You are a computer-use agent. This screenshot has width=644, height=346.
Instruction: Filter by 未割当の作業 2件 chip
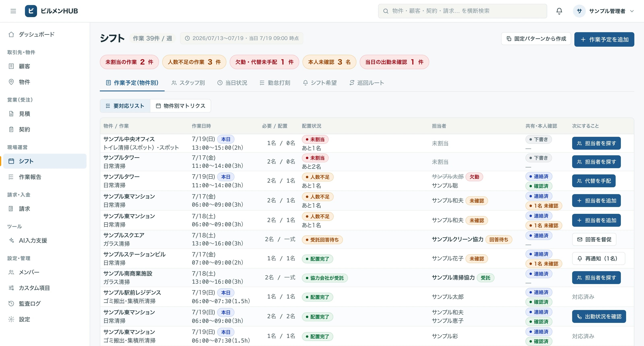[129, 62]
